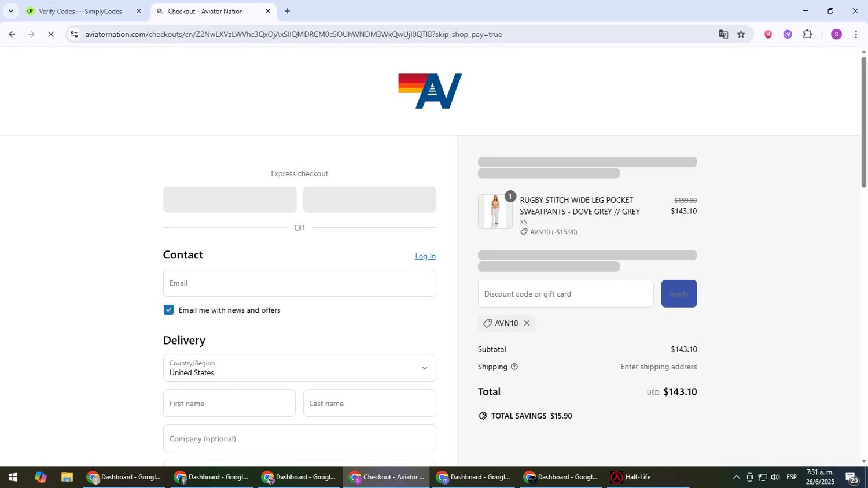
Task: Expand the Country/Region dropdown
Action: [x=299, y=368]
